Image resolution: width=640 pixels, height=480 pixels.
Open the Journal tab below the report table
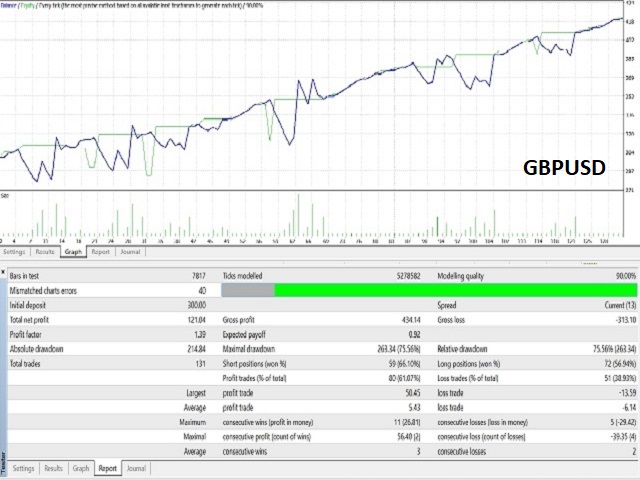136,468
